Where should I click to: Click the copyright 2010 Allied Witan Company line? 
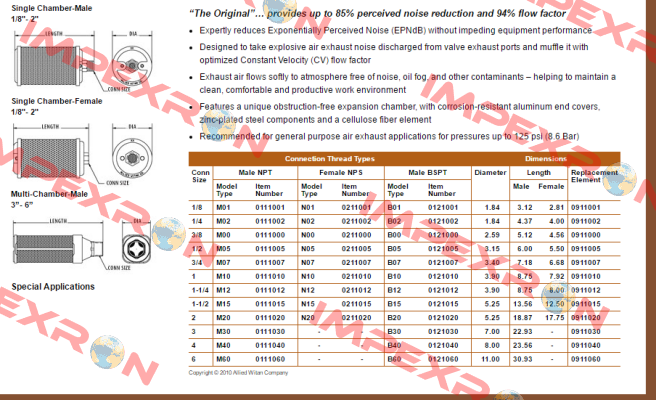[238, 372]
